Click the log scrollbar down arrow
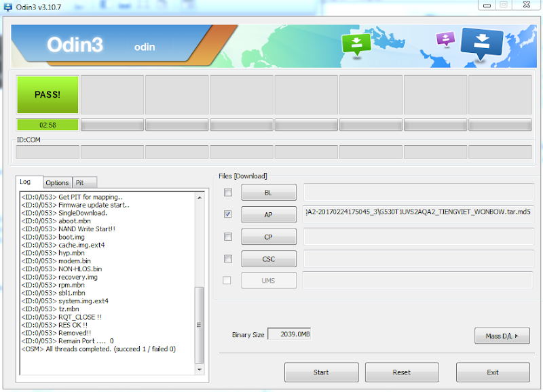Image resolution: width=543 pixels, height=392 pixels. (x=200, y=370)
